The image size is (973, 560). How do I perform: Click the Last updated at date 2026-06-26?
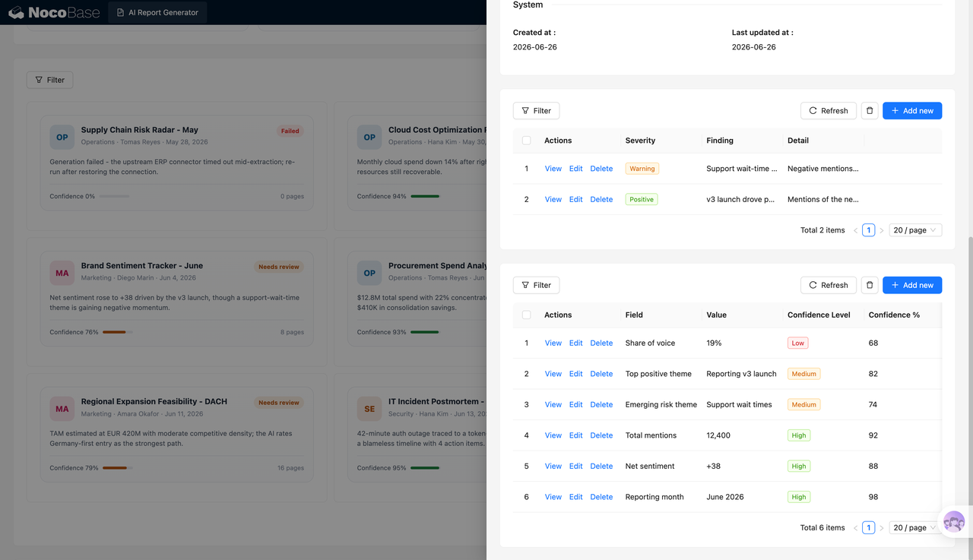754,47
